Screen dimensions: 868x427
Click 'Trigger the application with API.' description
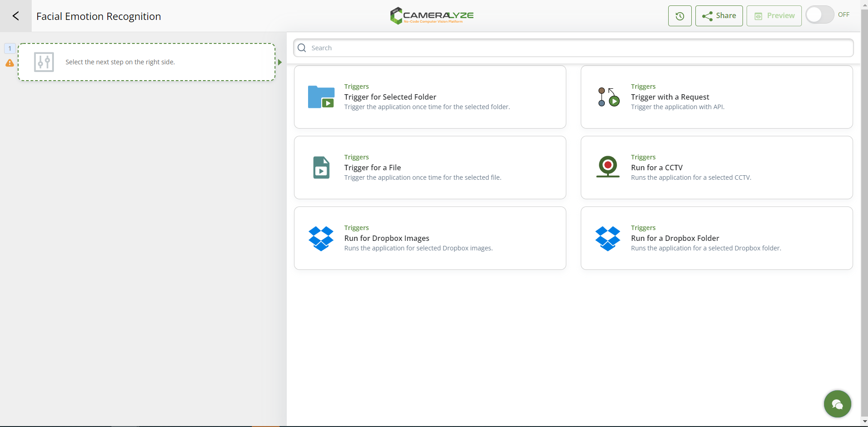tap(678, 107)
